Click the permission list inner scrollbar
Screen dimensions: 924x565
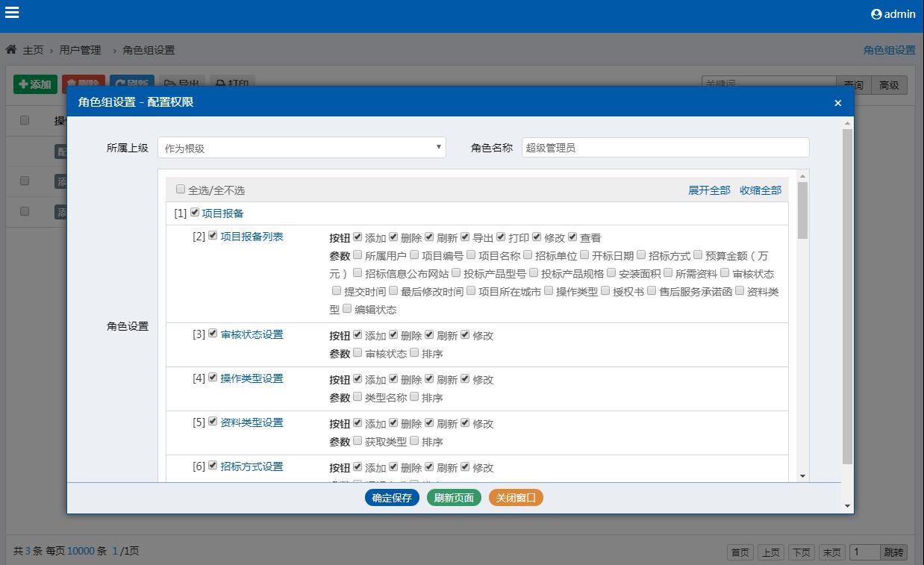[802, 210]
